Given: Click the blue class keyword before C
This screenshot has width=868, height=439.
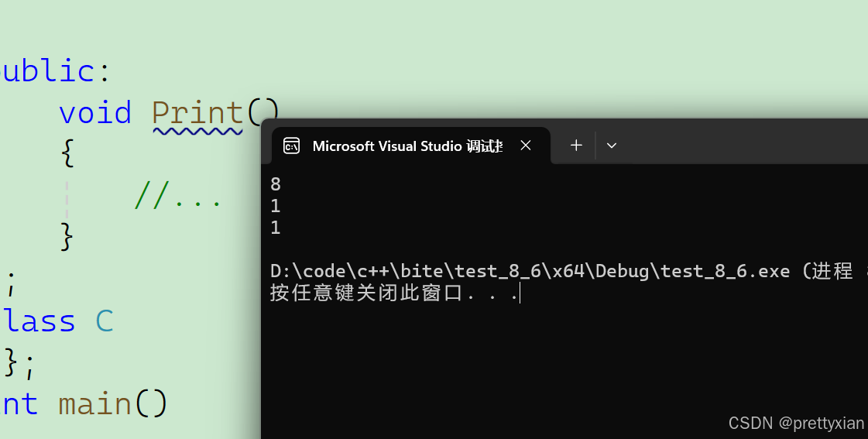Looking at the screenshot, I should pyautogui.click(x=39, y=321).
